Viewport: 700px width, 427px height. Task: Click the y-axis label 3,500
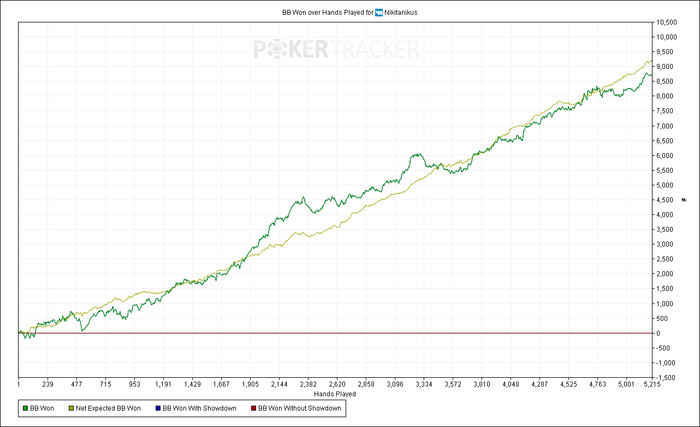(x=665, y=230)
